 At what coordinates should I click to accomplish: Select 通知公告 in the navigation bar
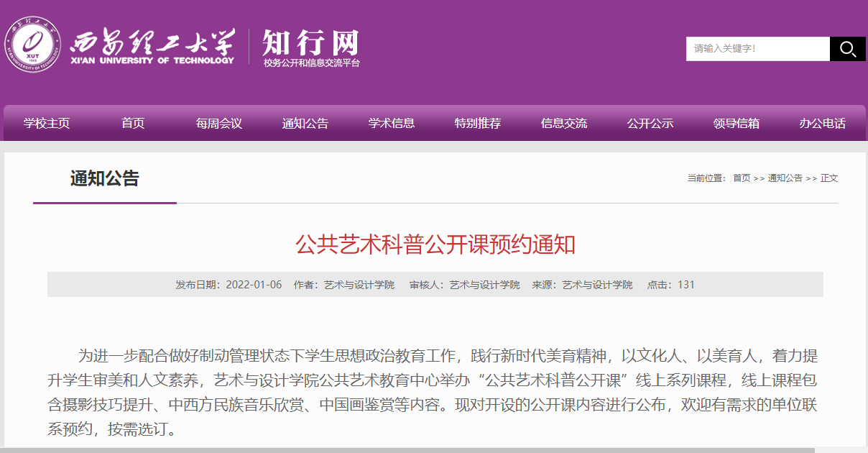pyautogui.click(x=305, y=123)
